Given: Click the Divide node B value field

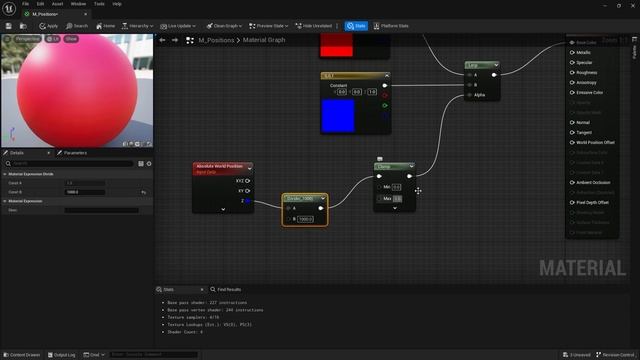Looking at the screenshot, I should [305, 219].
